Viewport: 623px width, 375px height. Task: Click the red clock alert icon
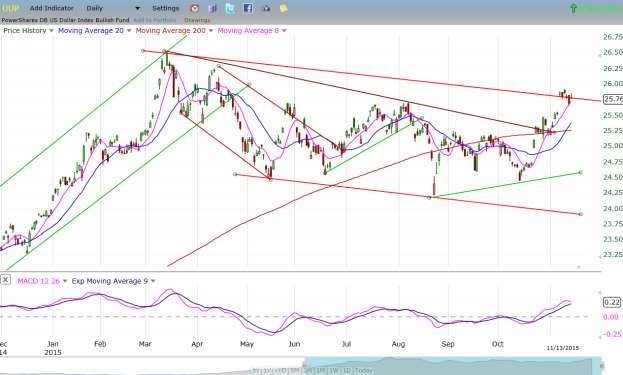[x=194, y=8]
